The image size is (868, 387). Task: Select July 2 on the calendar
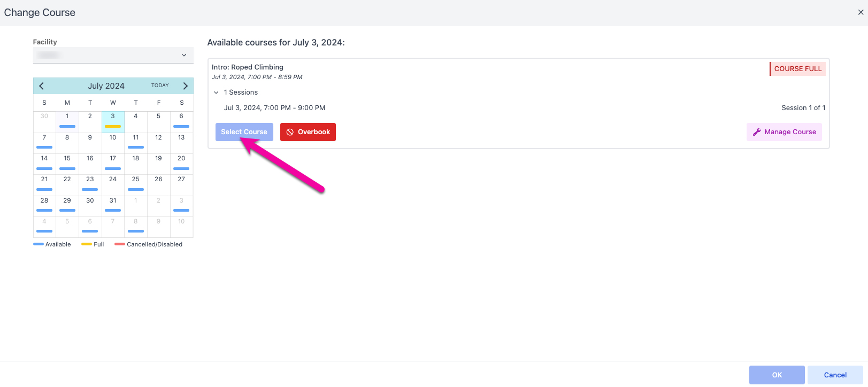pyautogui.click(x=90, y=122)
